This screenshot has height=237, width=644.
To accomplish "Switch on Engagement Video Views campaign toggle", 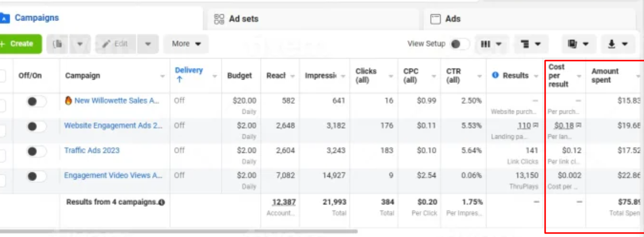I will (x=36, y=176).
